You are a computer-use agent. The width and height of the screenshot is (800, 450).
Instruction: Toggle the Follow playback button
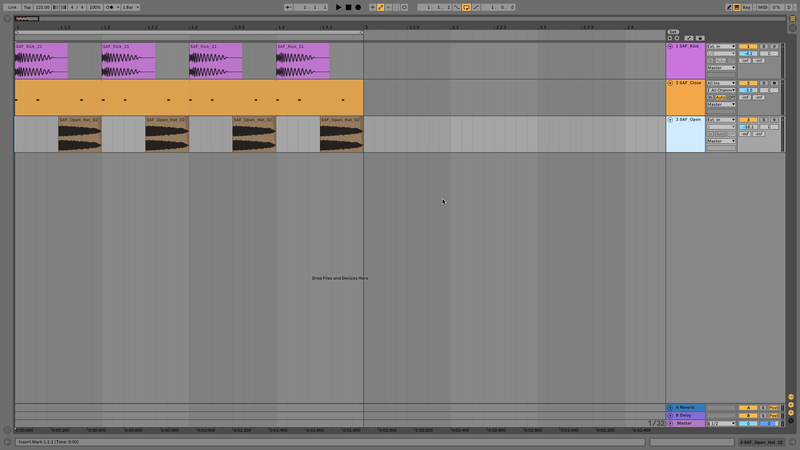(288, 7)
